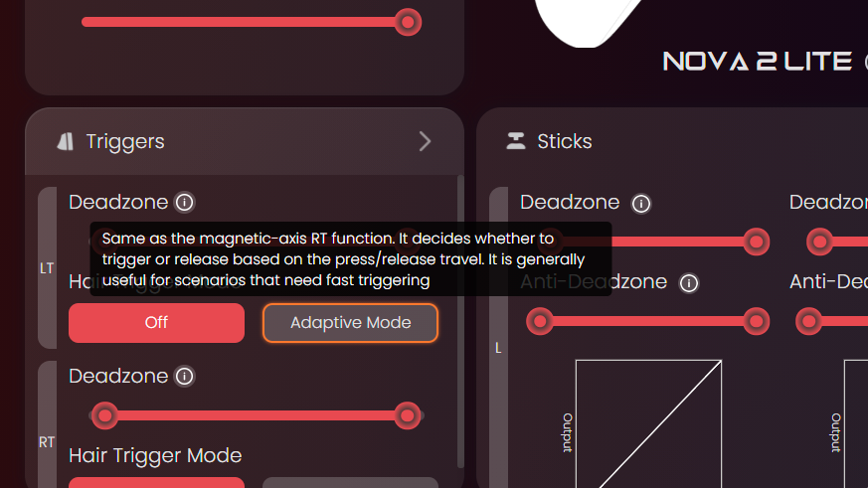Open the RT Deadzone info icon
868x488 pixels.
[x=184, y=377]
